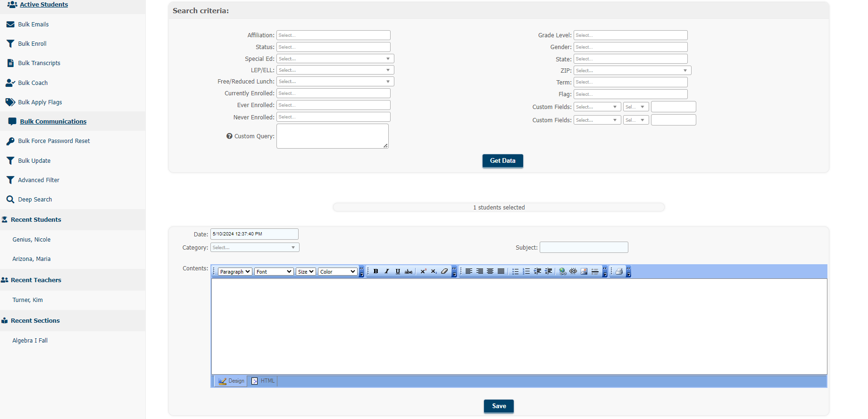
Task: Align text left in editor
Action: [x=469, y=271]
